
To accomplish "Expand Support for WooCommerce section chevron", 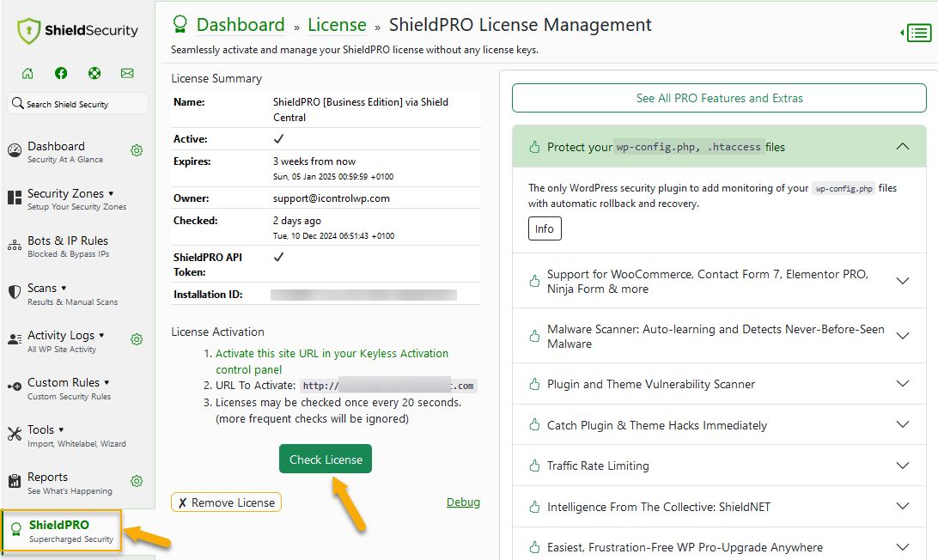I will point(903,281).
